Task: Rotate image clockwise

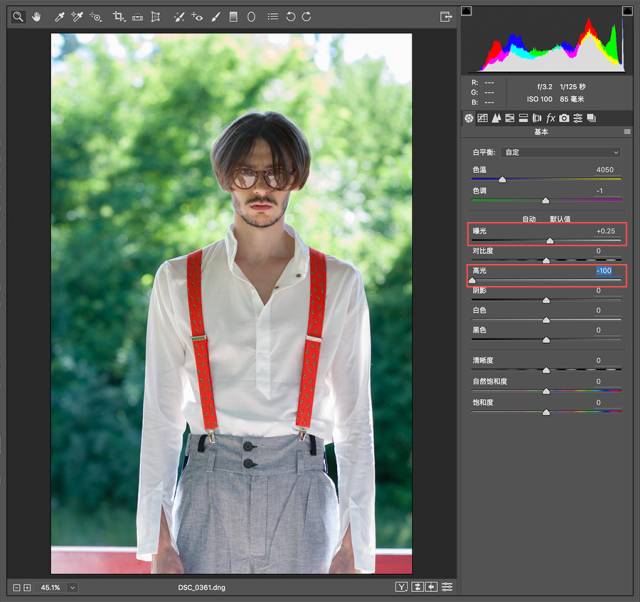Action: pos(307,17)
